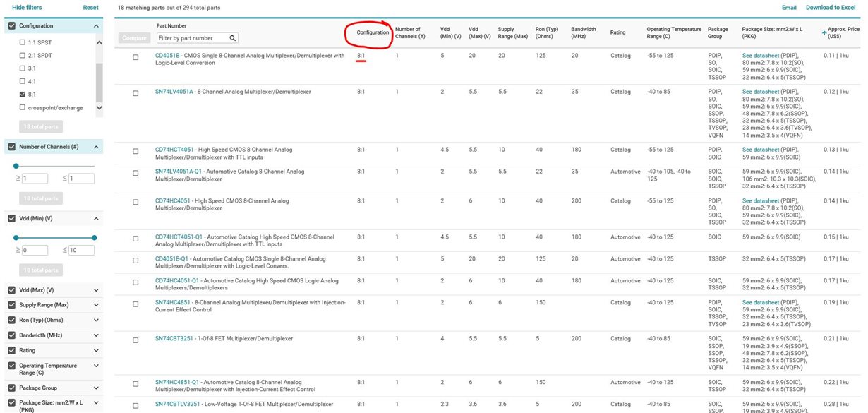This screenshot has height=413, width=868.
Task: Tick the 3:1 configuration option
Action: 23,68
